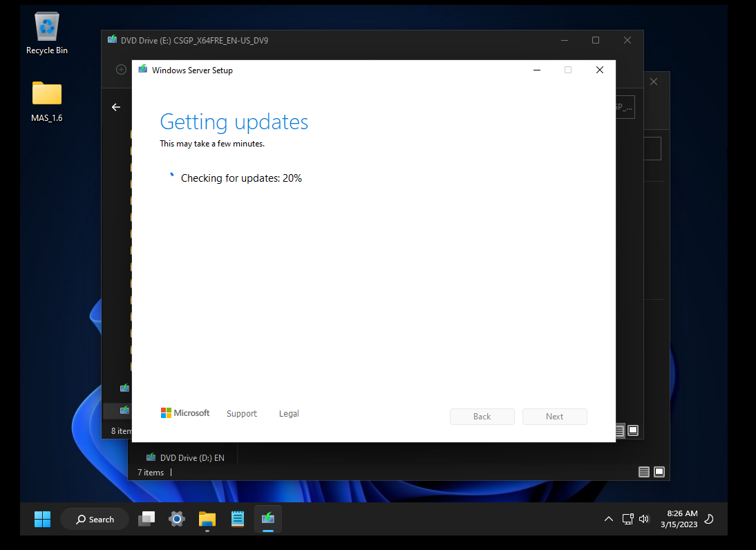Open clock showing 8:26 AM
Image resolution: width=756 pixels, height=550 pixels.
click(x=679, y=519)
